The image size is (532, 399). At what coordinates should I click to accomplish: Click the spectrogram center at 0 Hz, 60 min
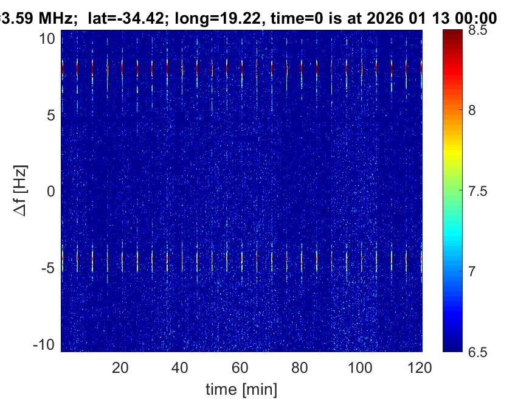pos(241,192)
